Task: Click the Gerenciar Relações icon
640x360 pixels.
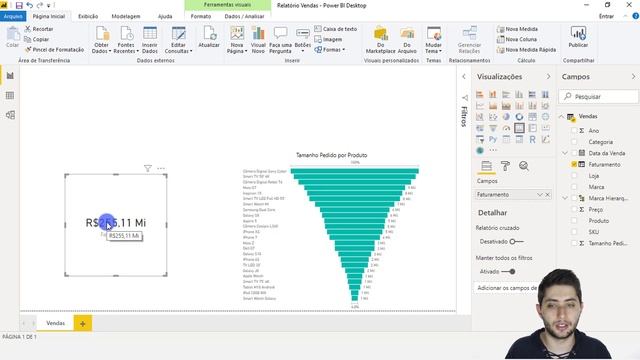Action: (469, 33)
